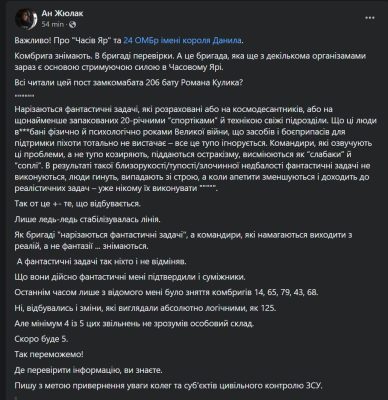
Task: Open the three-dot post options menu
Action: click(x=370, y=18)
